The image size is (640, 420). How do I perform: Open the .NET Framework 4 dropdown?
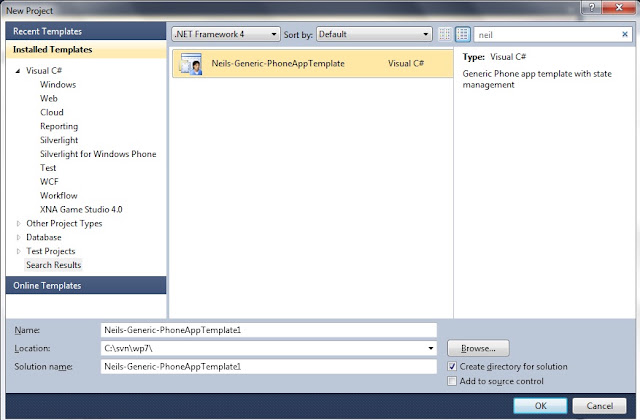[x=226, y=34]
